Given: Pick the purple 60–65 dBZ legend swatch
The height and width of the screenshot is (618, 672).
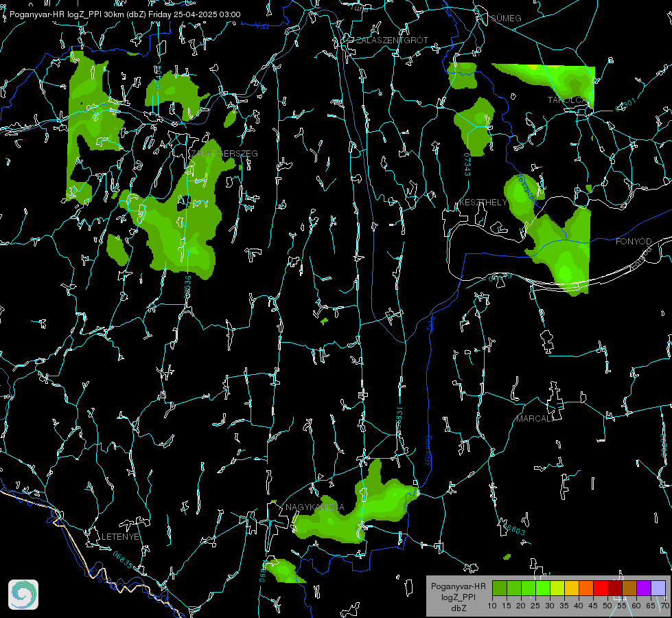Looking at the screenshot, I should (644, 588).
